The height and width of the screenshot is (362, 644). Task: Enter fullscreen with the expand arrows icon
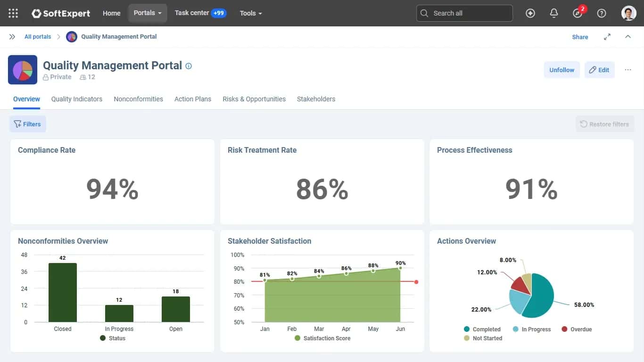pos(607,37)
